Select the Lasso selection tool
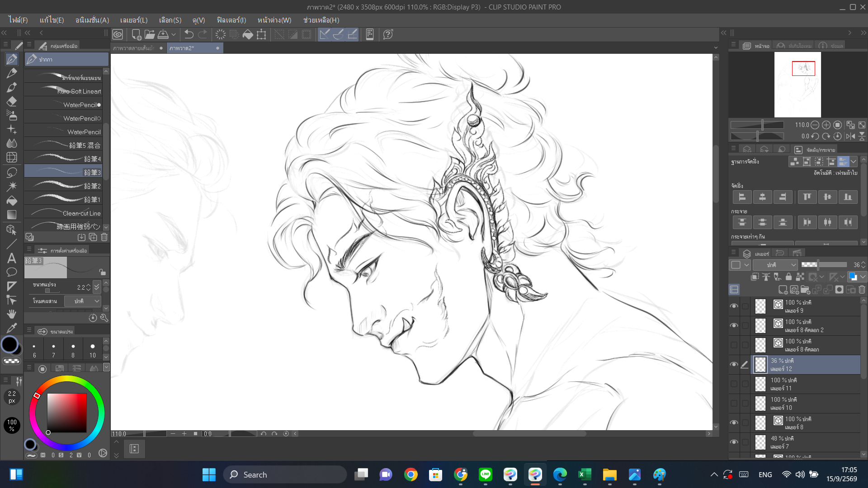868x488 pixels. click(12, 172)
